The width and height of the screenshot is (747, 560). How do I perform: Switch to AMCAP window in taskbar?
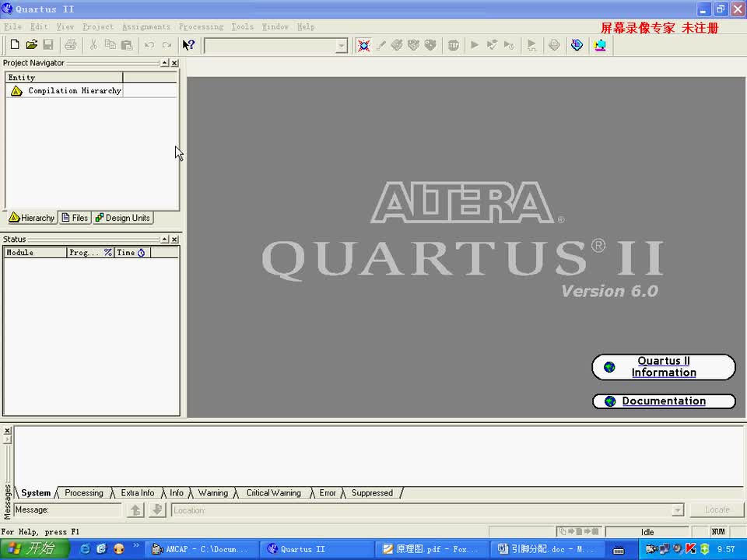click(x=202, y=549)
